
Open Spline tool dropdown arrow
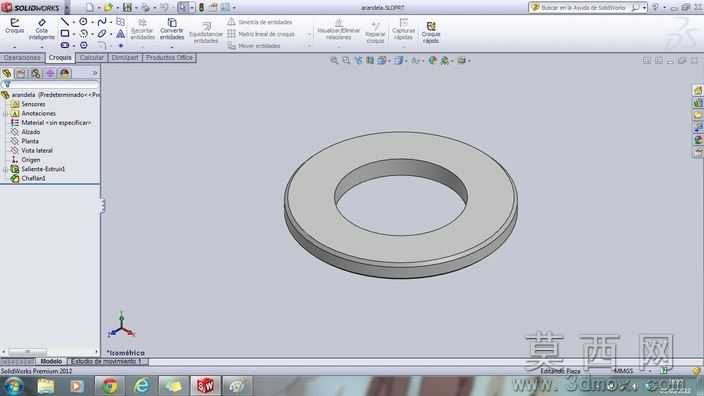pos(111,22)
